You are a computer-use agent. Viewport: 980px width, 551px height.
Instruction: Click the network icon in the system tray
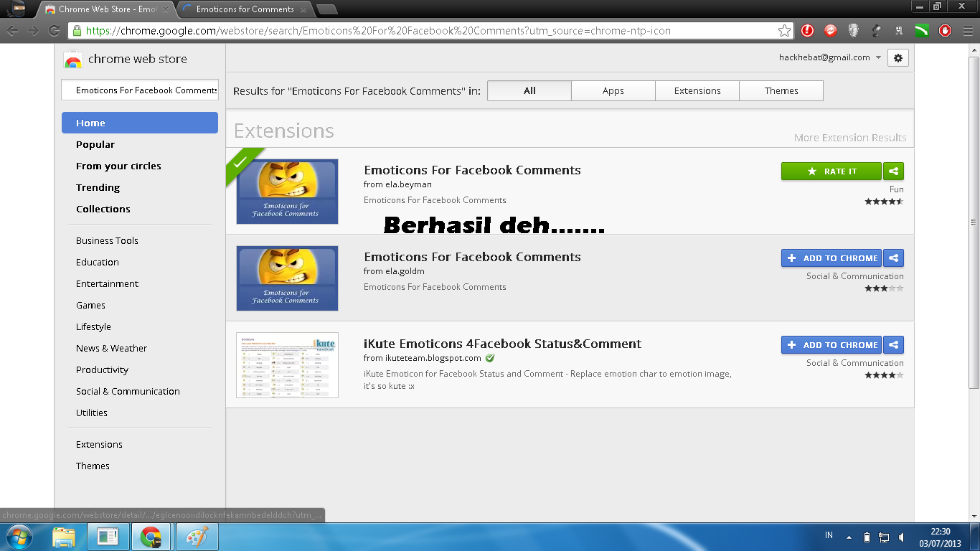tap(884, 537)
